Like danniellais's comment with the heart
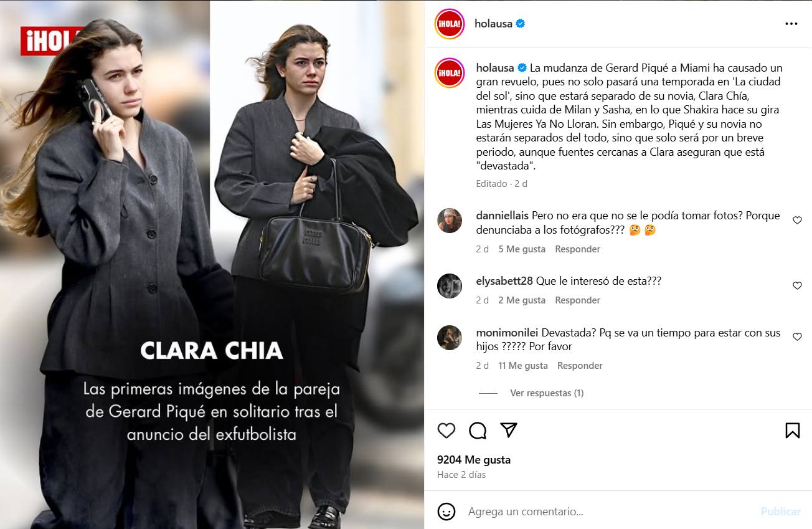Image resolution: width=812 pixels, height=529 pixels. (797, 221)
